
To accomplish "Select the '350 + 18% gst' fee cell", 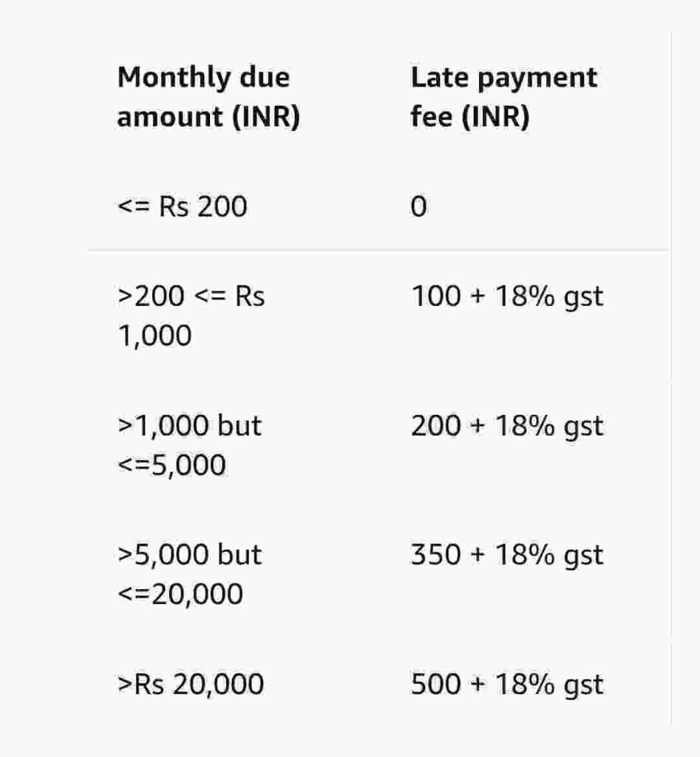I will point(507,554).
